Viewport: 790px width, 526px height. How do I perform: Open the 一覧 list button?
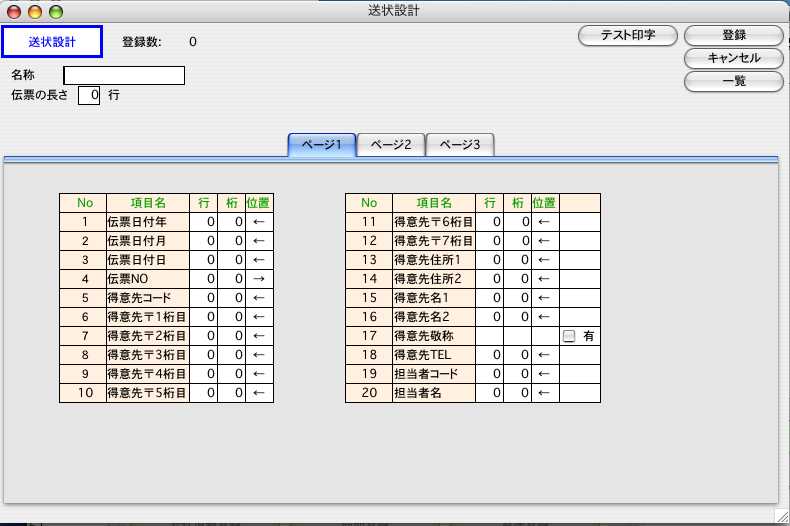click(733, 81)
